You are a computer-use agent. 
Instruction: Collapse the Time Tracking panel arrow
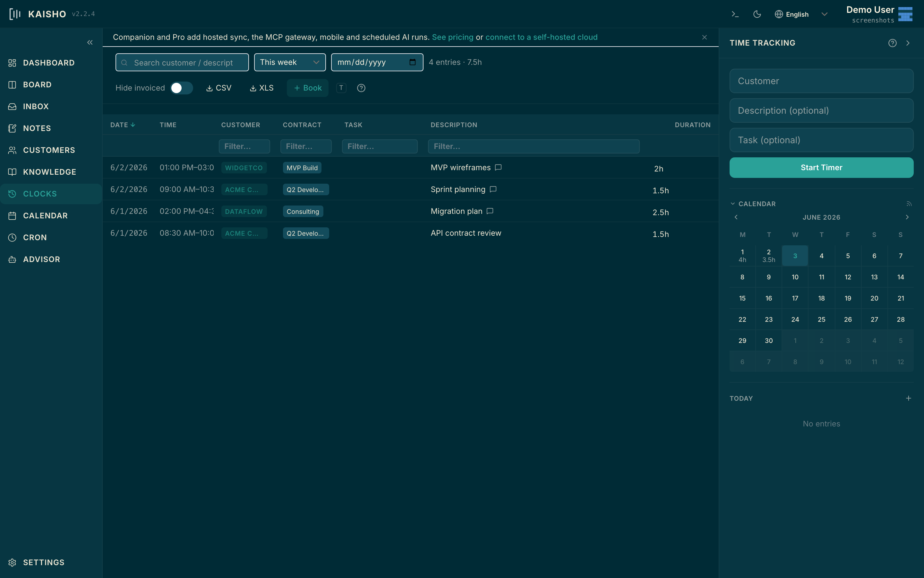point(908,43)
